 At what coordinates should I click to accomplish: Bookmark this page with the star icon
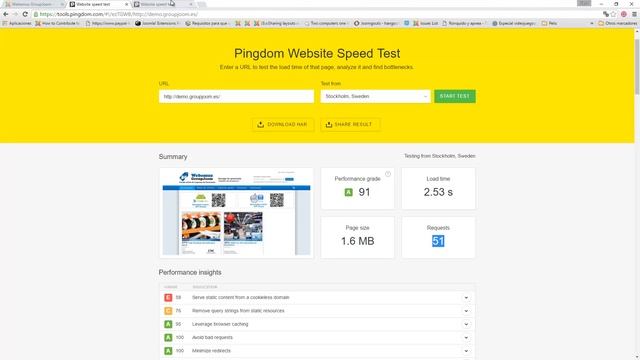pos(613,14)
